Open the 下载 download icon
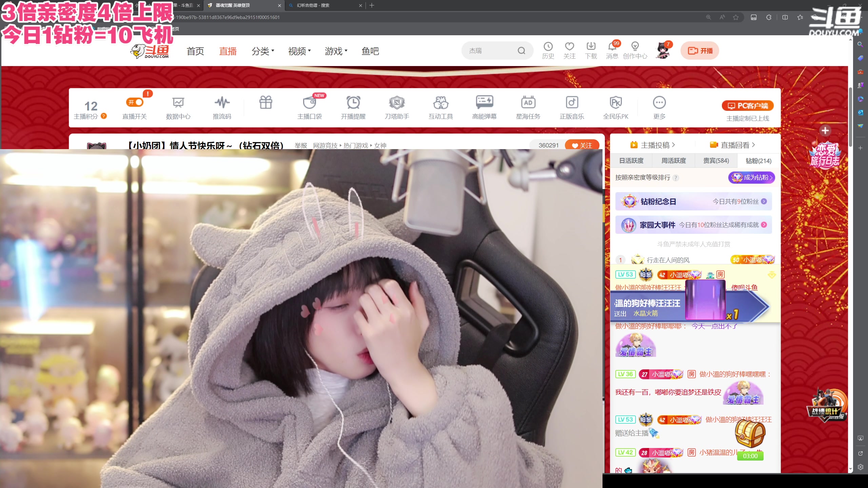The width and height of the screenshot is (868, 488). pos(591,50)
